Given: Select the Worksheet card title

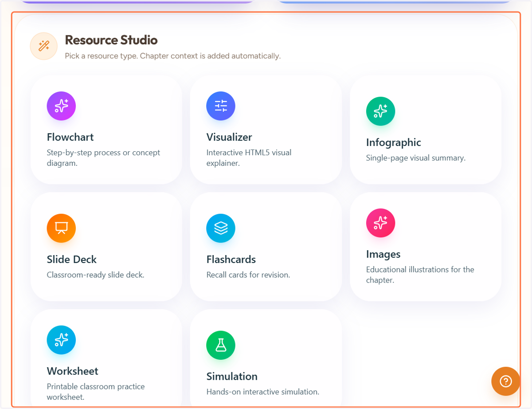Looking at the screenshot, I should click(73, 371).
